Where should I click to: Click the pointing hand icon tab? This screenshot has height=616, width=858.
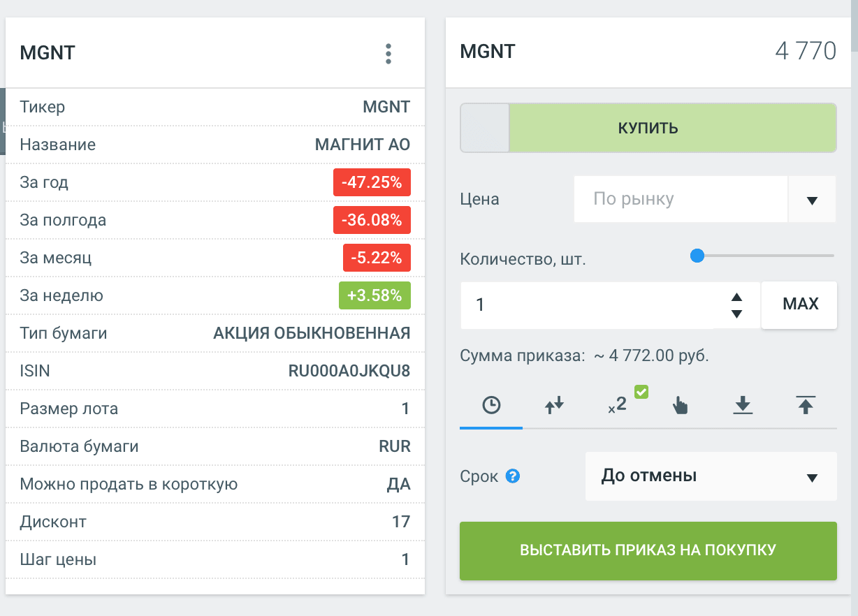point(679,405)
